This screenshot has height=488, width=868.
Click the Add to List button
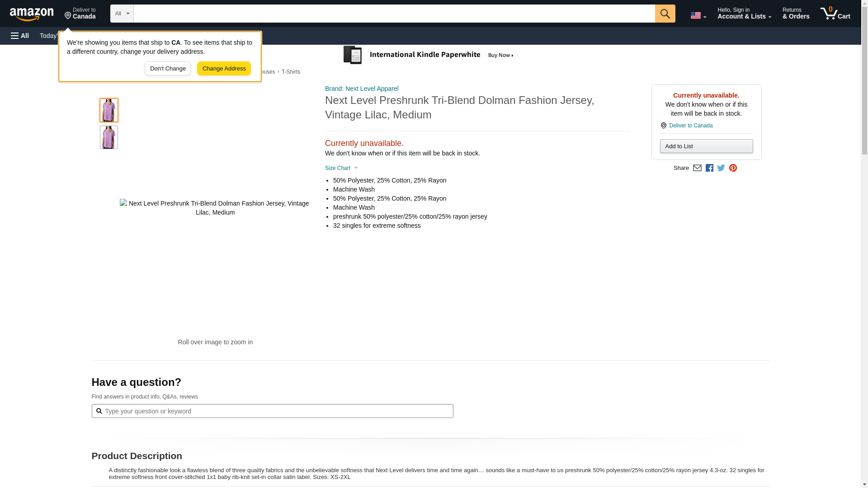pos(706,146)
